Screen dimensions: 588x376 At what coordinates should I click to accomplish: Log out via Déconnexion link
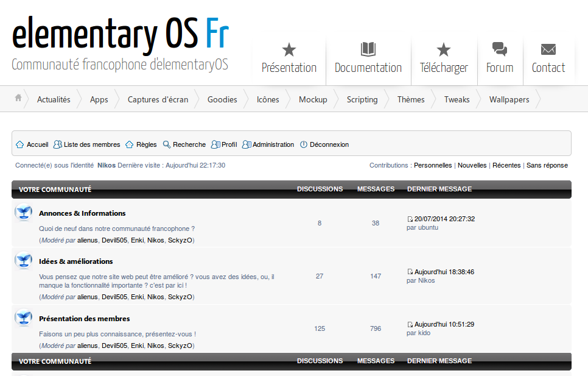coord(329,144)
